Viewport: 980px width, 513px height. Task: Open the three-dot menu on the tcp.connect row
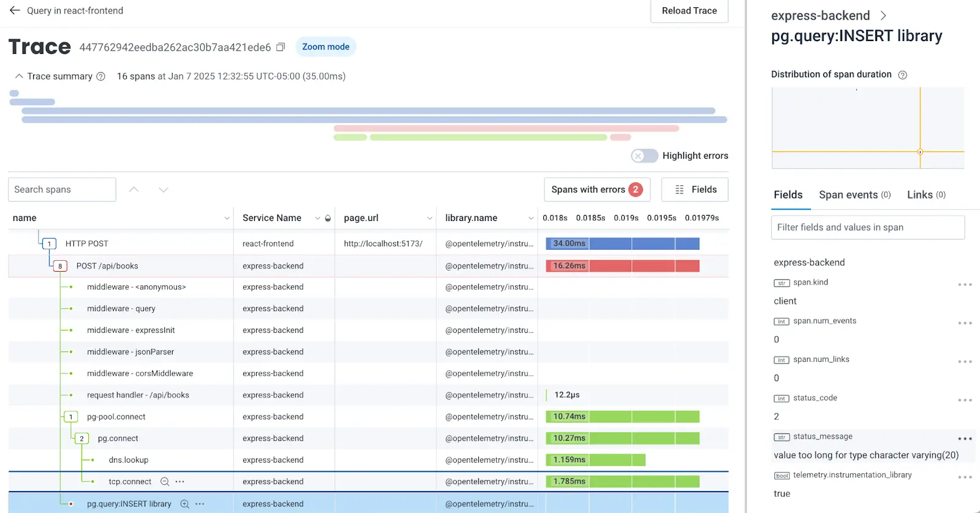pos(180,482)
